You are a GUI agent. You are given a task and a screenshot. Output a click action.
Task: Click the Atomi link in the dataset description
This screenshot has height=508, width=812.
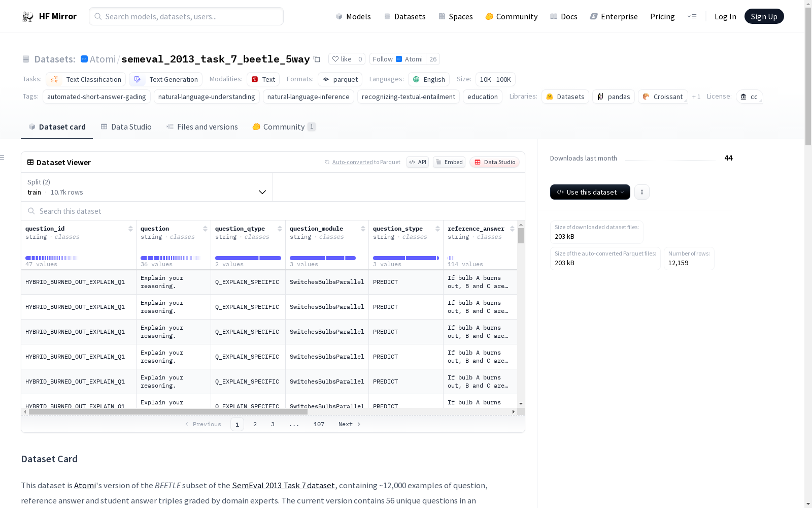[85, 485]
